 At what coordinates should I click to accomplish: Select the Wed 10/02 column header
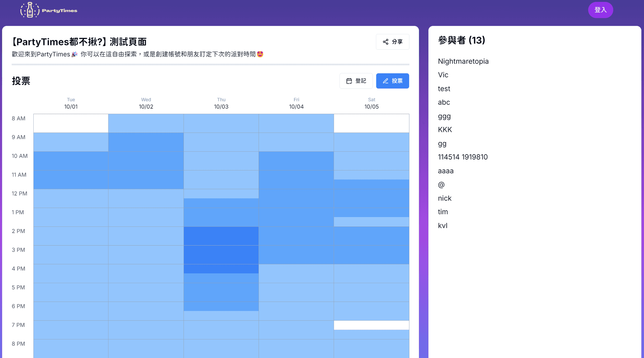point(146,103)
